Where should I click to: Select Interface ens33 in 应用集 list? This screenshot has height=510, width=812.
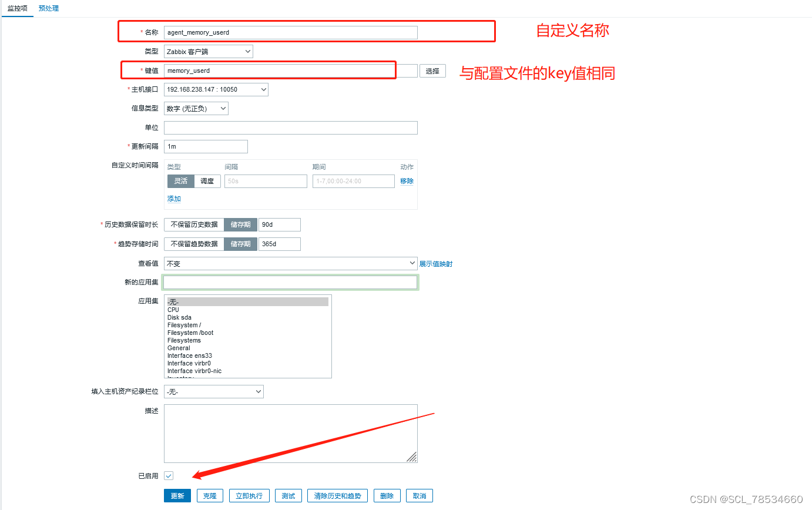[x=247, y=355]
